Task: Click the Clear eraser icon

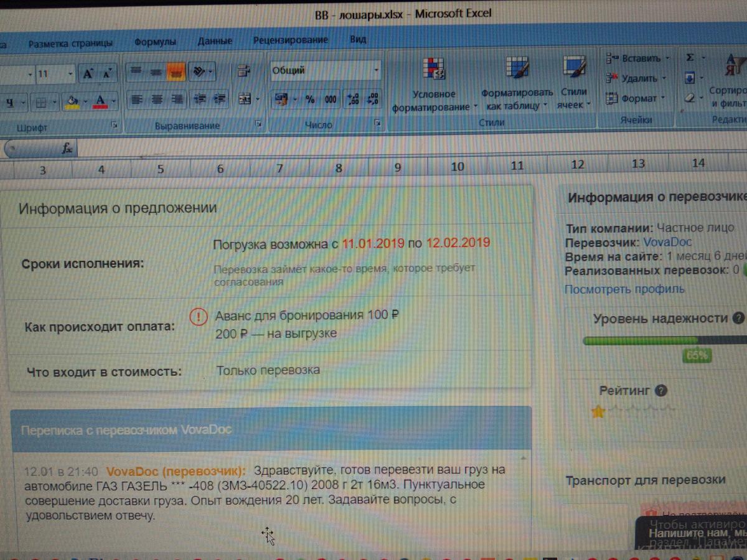Action: 690,98
